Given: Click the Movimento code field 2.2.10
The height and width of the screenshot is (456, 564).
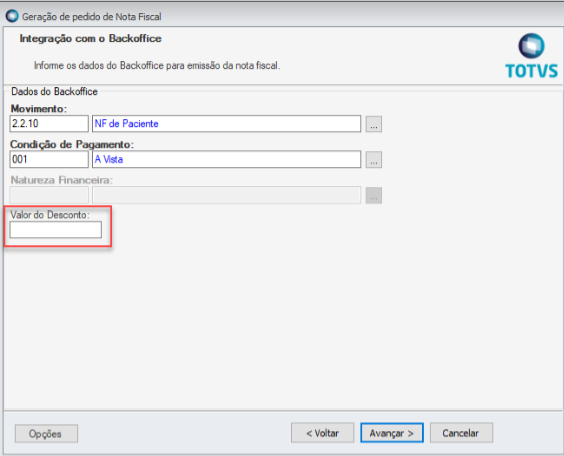Looking at the screenshot, I should click(x=49, y=124).
